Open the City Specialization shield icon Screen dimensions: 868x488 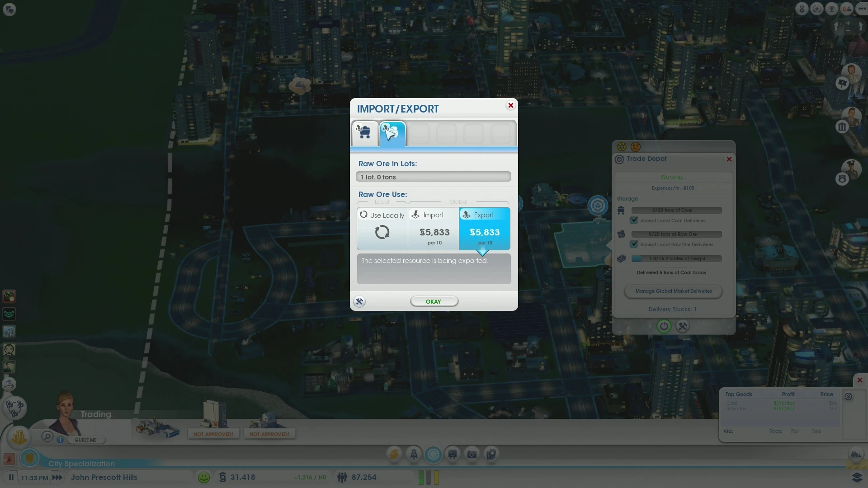[x=30, y=458]
